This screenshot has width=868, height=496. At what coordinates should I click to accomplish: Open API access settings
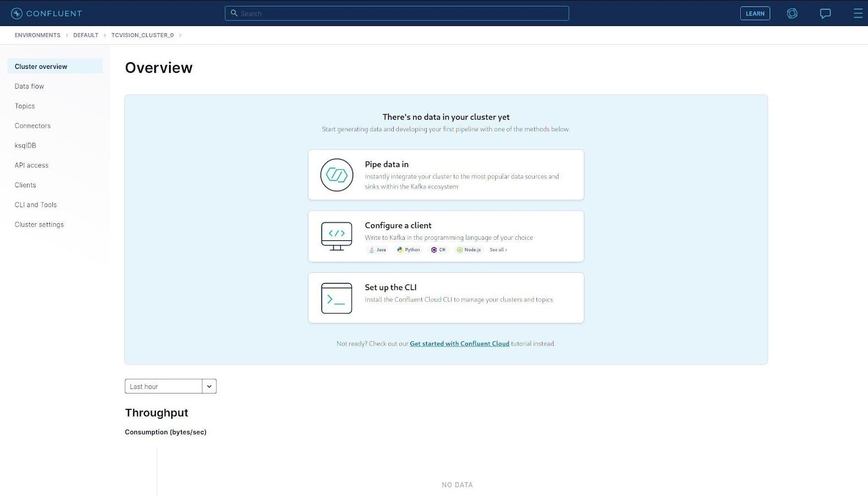[31, 165]
